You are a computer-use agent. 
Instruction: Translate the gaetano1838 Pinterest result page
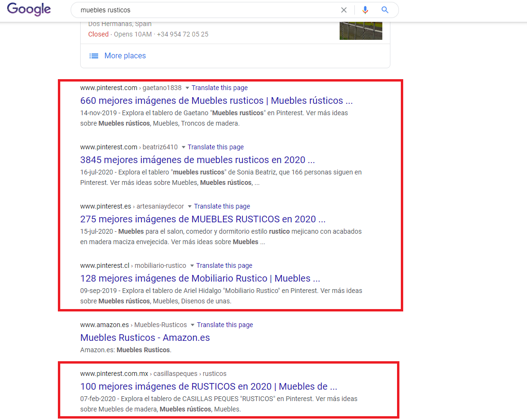220,88
